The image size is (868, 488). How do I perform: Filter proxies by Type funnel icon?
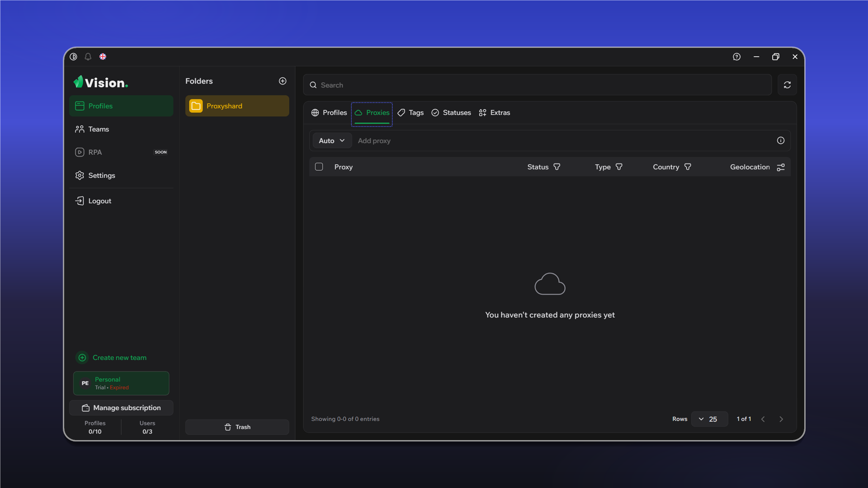pos(619,167)
